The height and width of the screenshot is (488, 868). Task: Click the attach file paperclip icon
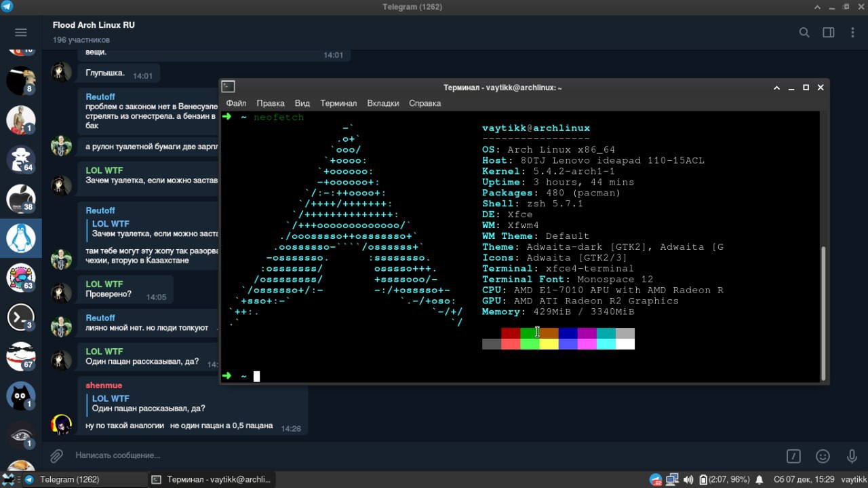point(56,455)
